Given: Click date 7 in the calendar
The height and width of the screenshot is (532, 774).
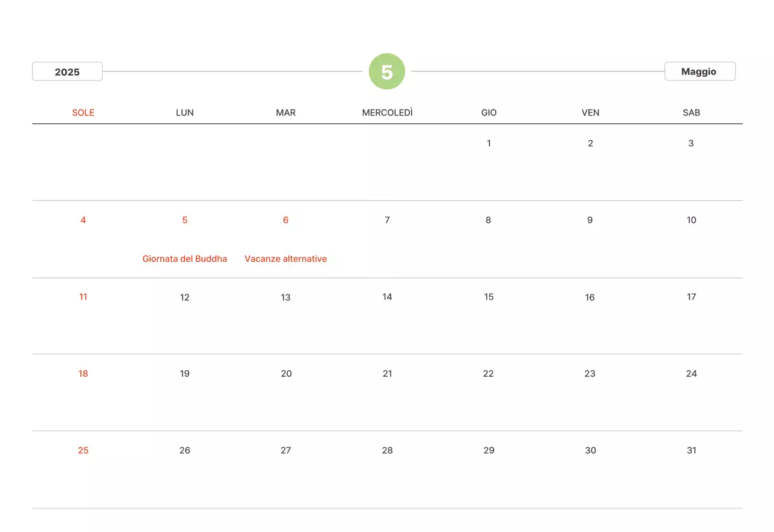Looking at the screenshot, I should [387, 220].
